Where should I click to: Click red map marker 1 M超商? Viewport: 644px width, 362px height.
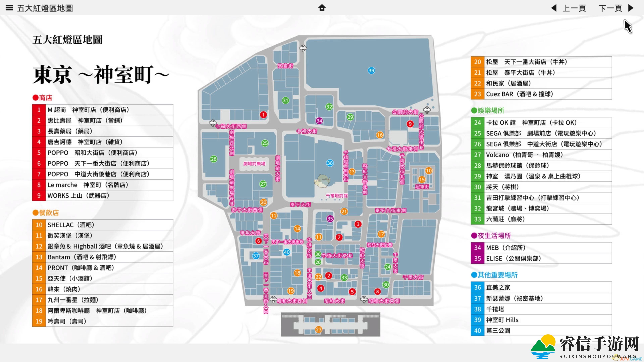click(263, 115)
